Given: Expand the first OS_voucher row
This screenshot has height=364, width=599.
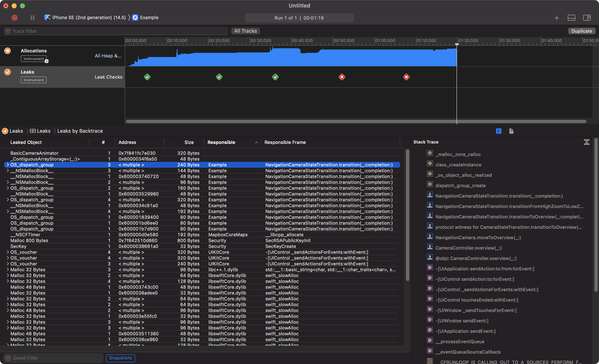Looking at the screenshot, I should coord(8,252).
